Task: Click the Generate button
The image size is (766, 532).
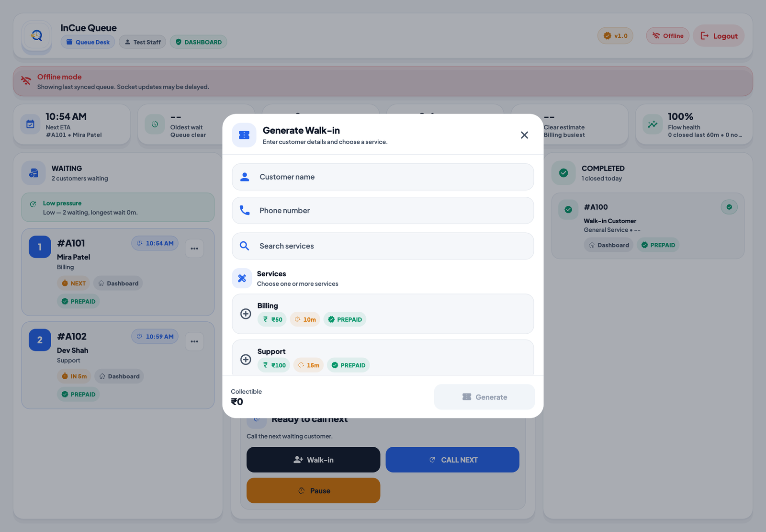Action: [484, 397]
